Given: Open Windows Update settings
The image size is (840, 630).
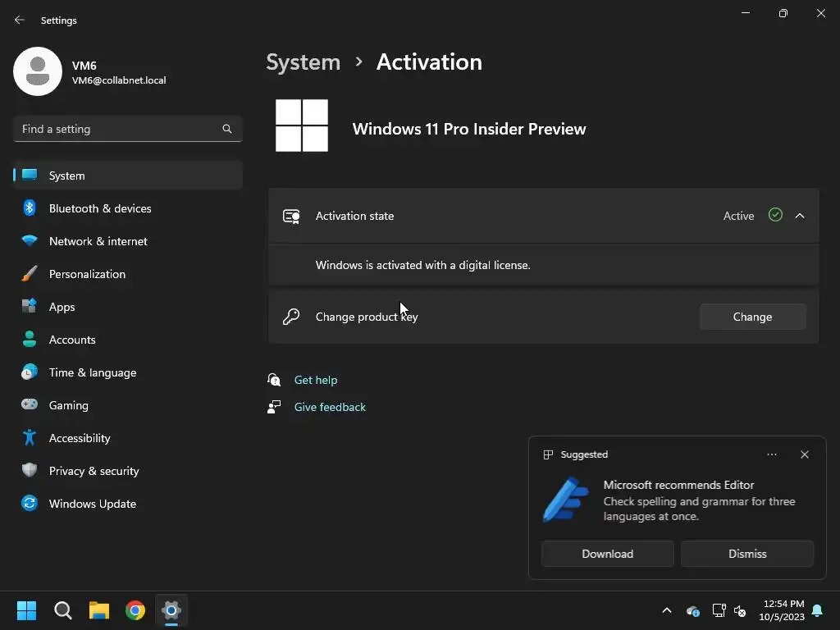Looking at the screenshot, I should (x=127, y=504).
